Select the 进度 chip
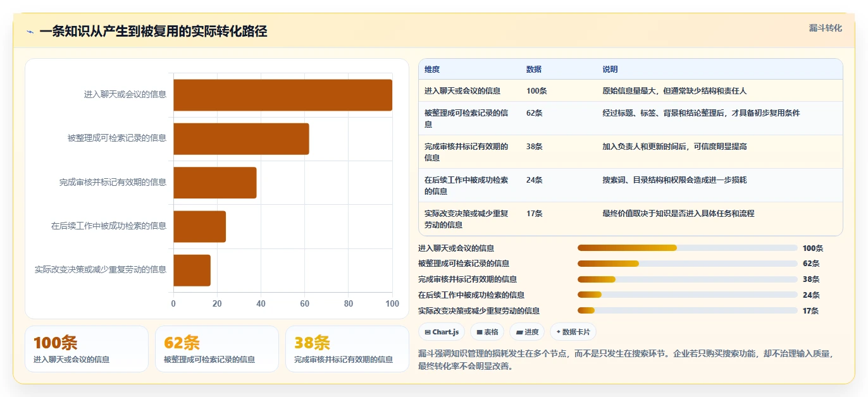The image size is (868, 397). (527, 332)
